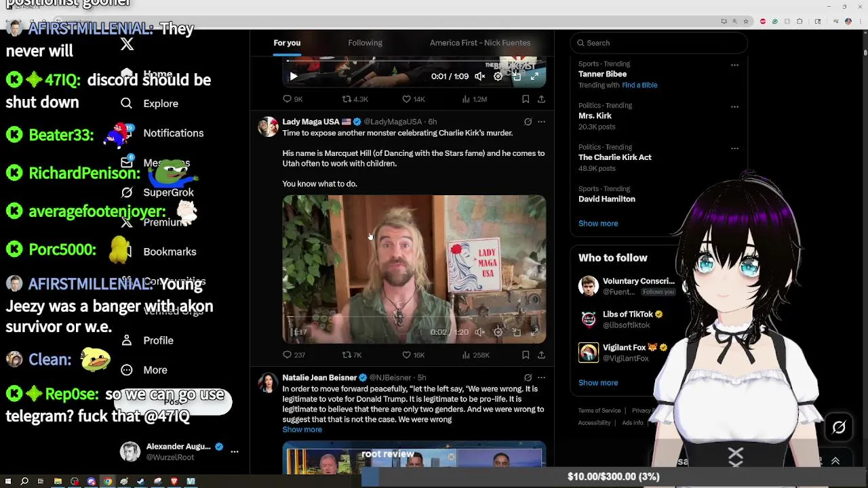The image size is (868, 488).
Task: Open the Terms of Service footer link
Action: click(x=599, y=411)
